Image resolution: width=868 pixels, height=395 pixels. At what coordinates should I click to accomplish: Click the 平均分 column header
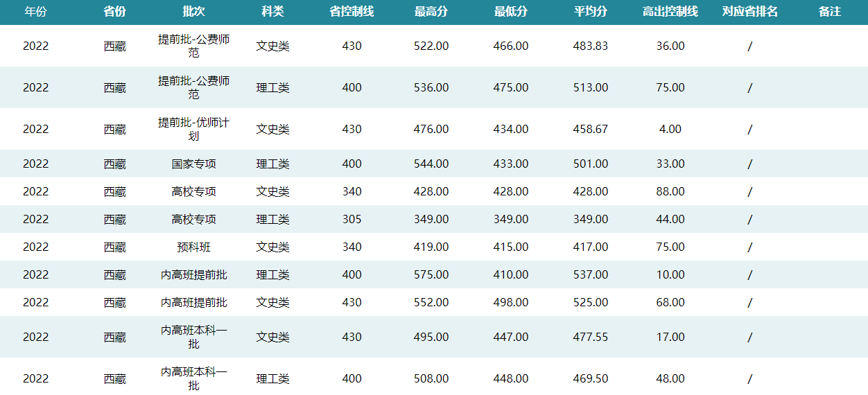pos(591,12)
